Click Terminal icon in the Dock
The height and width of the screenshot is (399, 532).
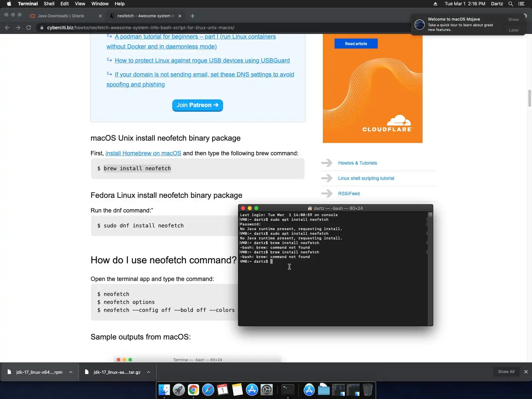[x=288, y=390]
